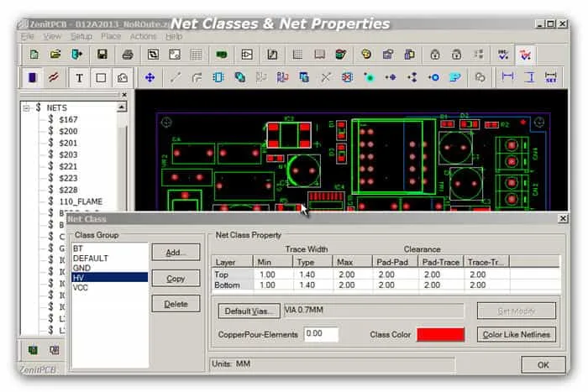Click the open padlock unlock icon
Image resolution: width=588 pixels, height=392 pixels.
[x=456, y=55]
